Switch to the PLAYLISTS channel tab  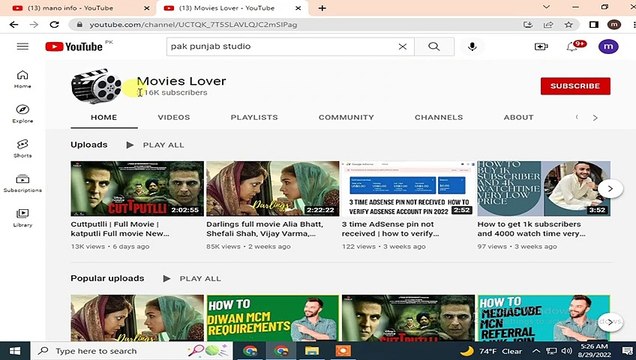pos(254,118)
